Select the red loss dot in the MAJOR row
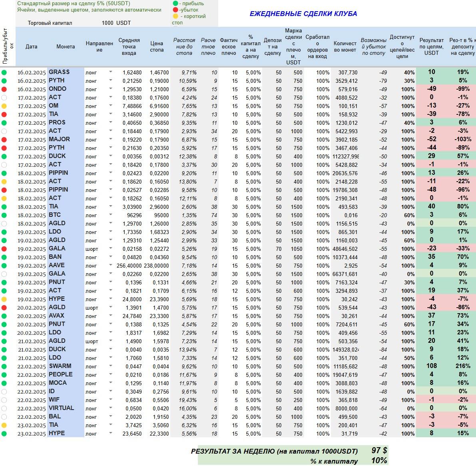 click(4, 140)
